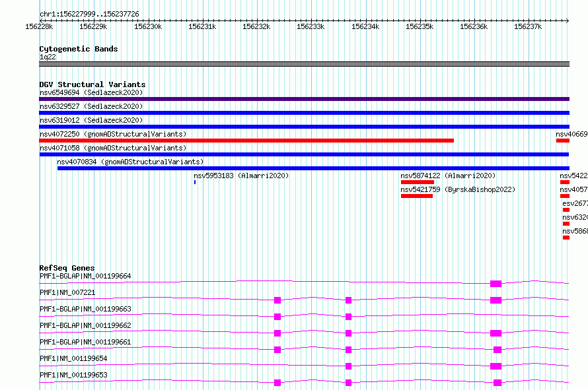Click the 156233k ruler tick label
This screenshot has height=390, width=588.
pos(311,26)
